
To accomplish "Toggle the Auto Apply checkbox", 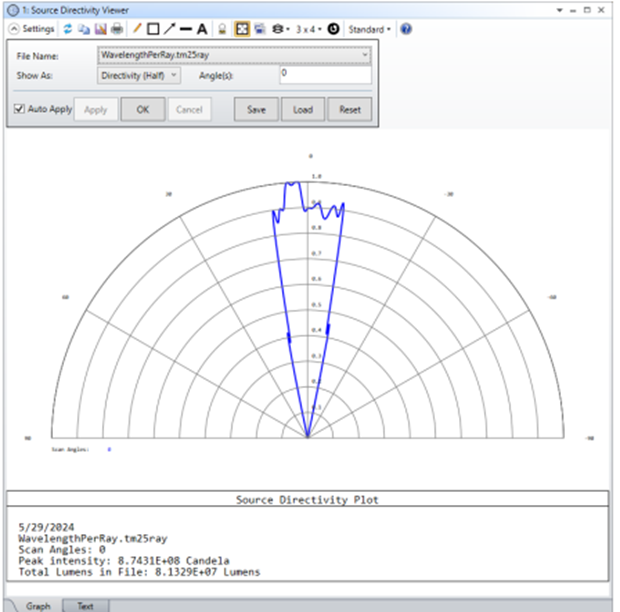I will click(x=20, y=109).
